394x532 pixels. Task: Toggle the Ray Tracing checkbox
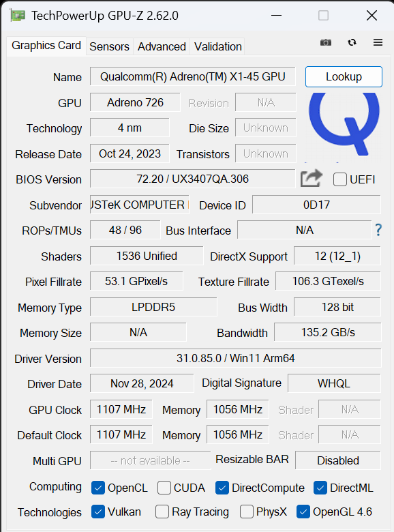coord(162,512)
